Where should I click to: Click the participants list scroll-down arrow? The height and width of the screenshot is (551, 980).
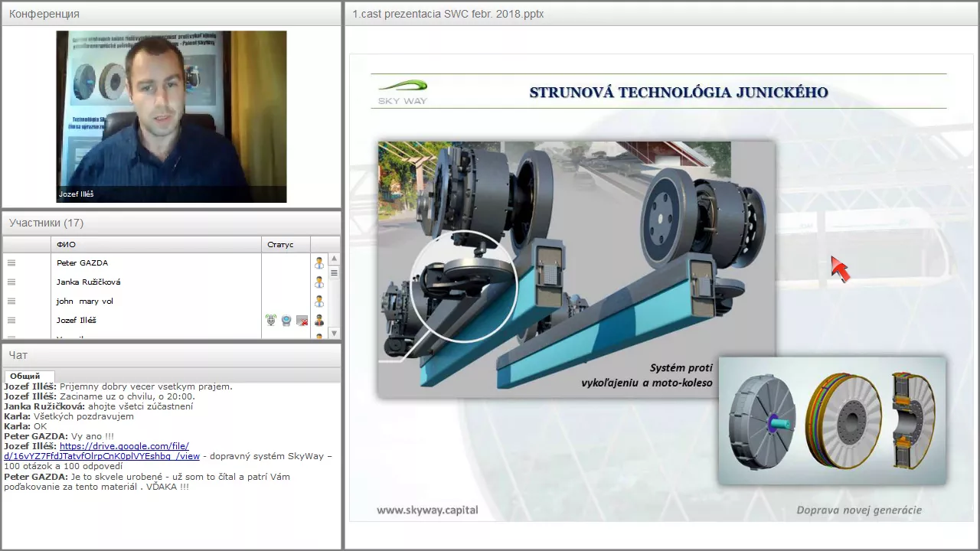(x=334, y=333)
